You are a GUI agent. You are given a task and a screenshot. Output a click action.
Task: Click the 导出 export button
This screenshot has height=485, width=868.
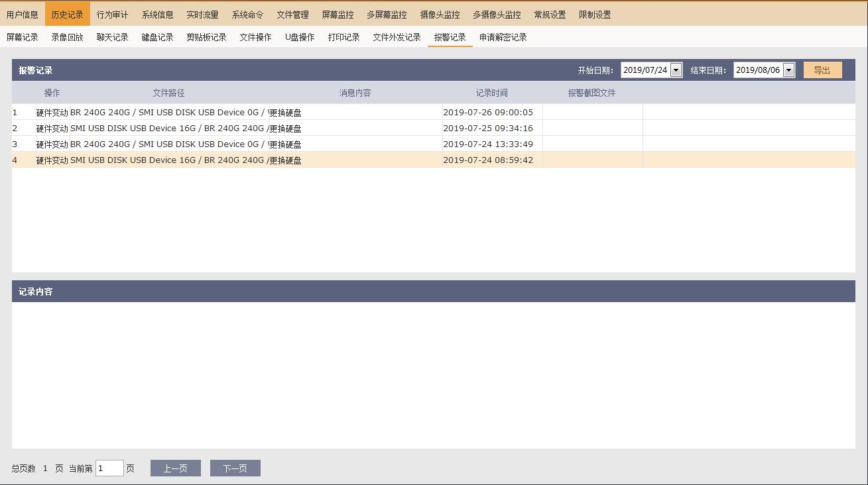[822, 70]
